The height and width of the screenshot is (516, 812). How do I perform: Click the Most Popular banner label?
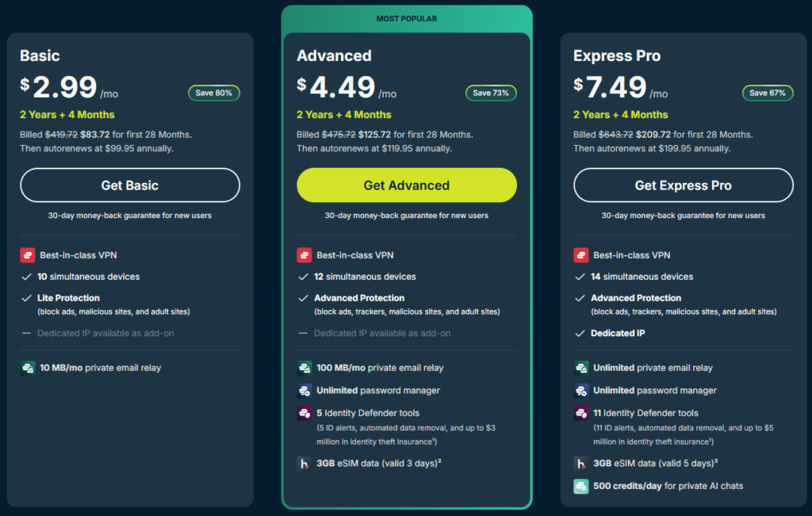[x=407, y=19]
